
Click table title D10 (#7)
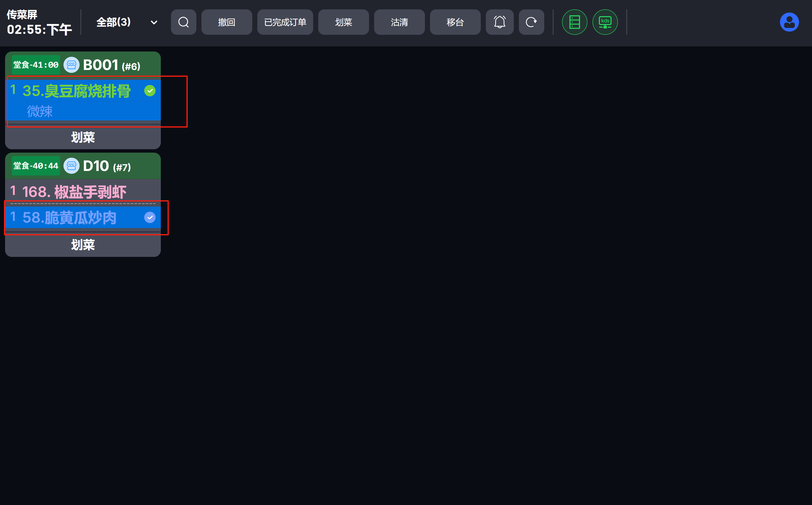[107, 166]
